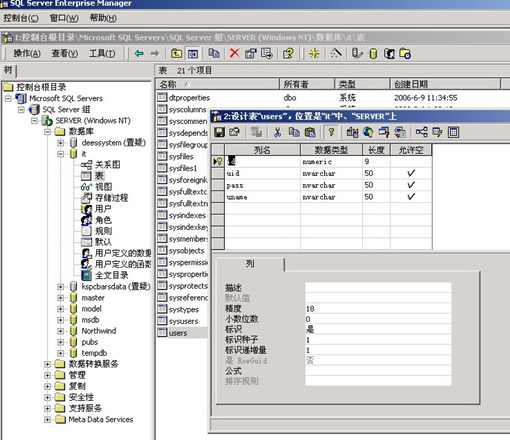Select the 存储过程 tree item
Viewport: 510px width, 440px height.
[111, 198]
